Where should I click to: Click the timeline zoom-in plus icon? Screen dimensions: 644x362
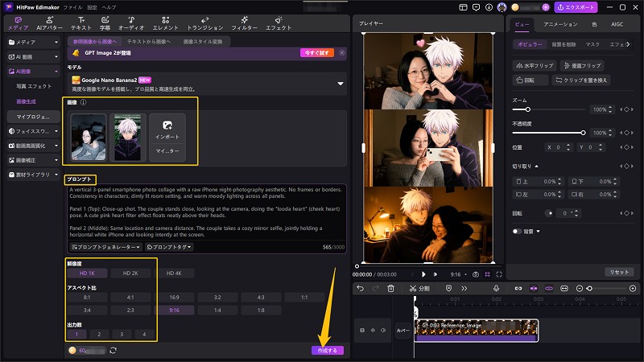[633, 289]
